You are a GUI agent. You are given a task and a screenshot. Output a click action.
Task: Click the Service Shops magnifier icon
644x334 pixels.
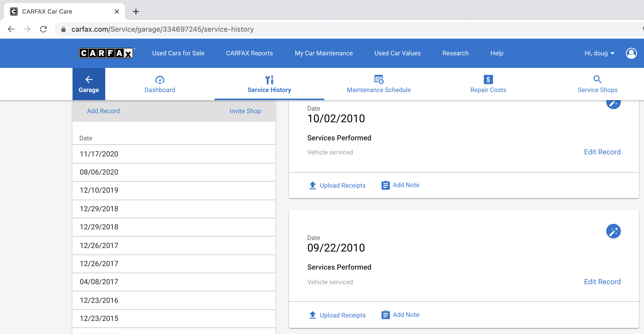pos(597,79)
